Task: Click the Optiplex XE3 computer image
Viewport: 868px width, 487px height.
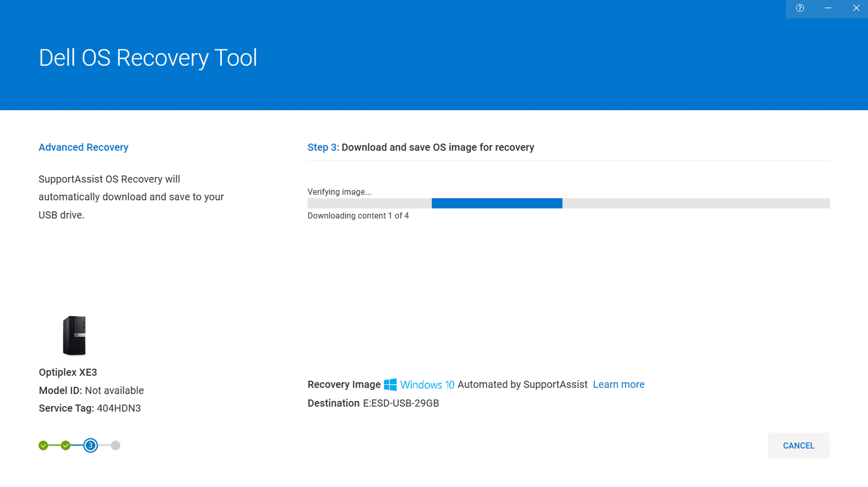Action: (x=74, y=336)
